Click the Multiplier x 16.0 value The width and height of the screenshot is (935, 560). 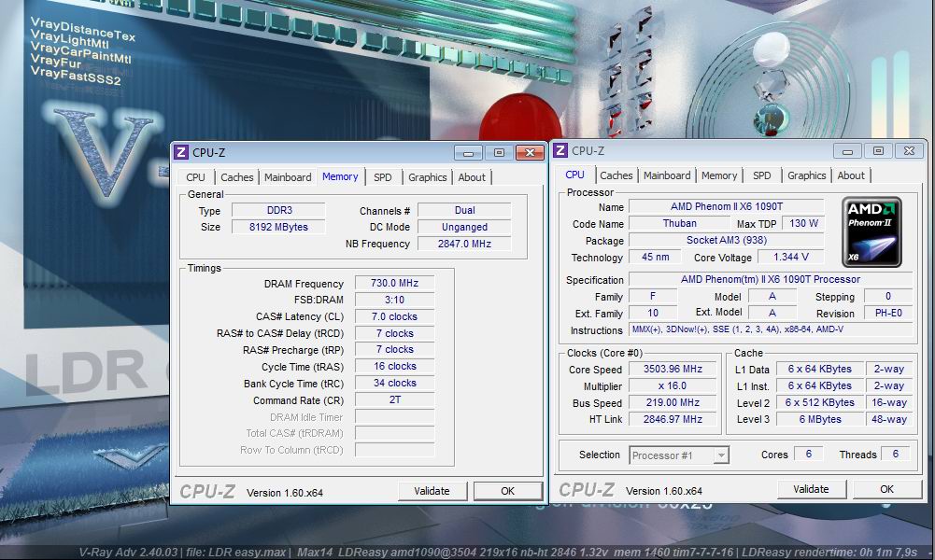pos(673,385)
